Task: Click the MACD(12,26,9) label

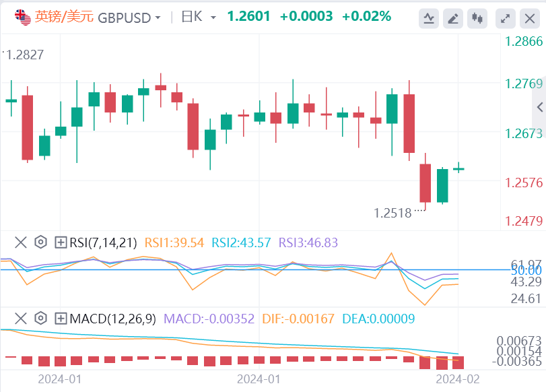Action: pos(113,319)
